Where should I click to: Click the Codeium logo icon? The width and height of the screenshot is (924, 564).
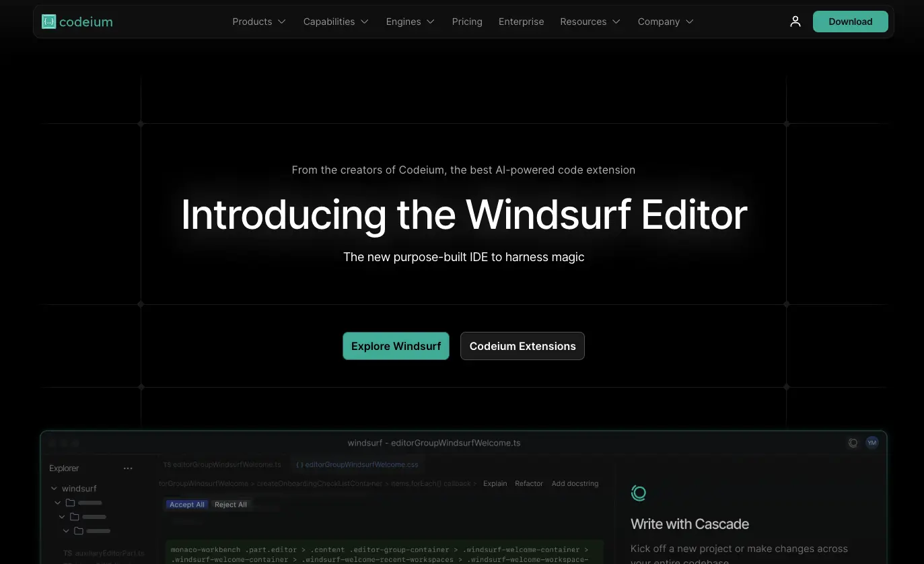click(x=49, y=22)
